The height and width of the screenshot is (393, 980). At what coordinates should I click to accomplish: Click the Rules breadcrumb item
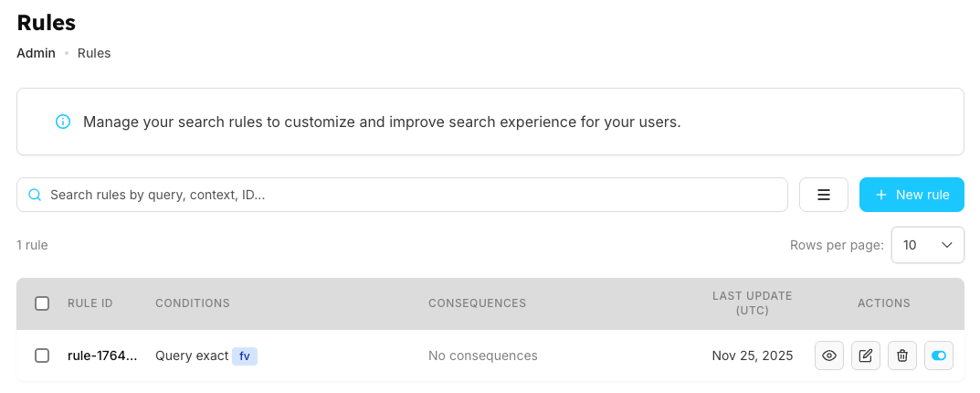click(94, 53)
